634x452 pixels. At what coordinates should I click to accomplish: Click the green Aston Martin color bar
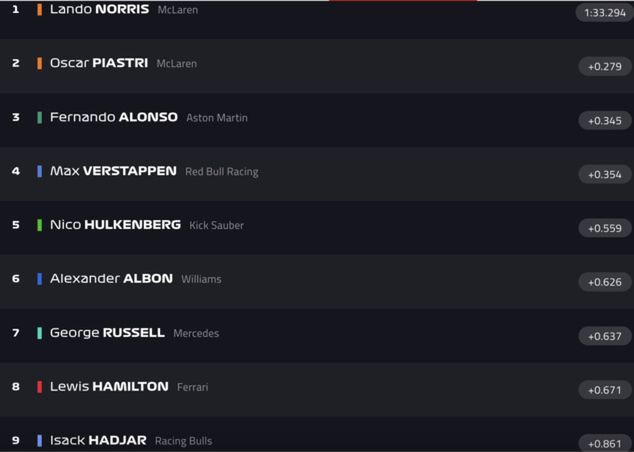[x=40, y=117]
